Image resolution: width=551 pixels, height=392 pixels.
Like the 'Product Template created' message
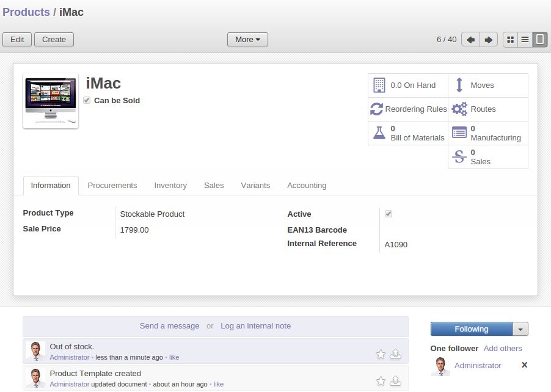[218, 384]
